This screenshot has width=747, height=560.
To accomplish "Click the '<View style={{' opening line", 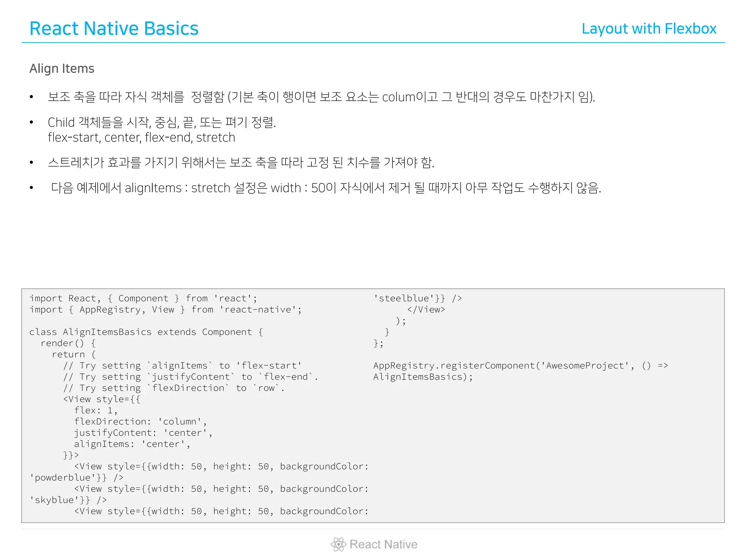I will tap(102, 399).
